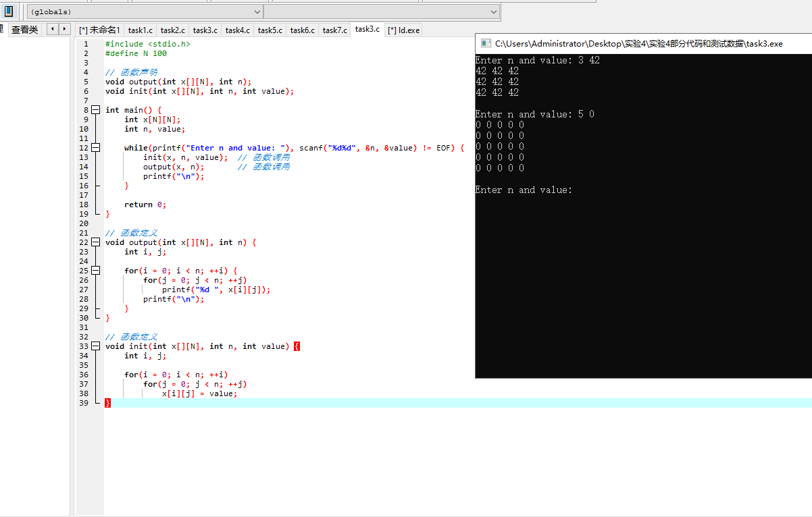This screenshot has width=812, height=517.
Task: Switch to the 查看类 class browser tab
Action: (25, 30)
